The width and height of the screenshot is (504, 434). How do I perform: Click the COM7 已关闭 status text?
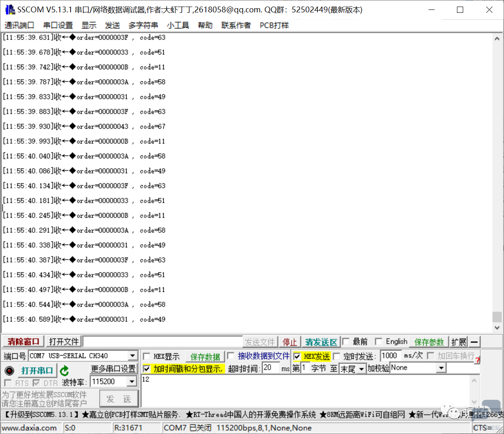click(188, 428)
